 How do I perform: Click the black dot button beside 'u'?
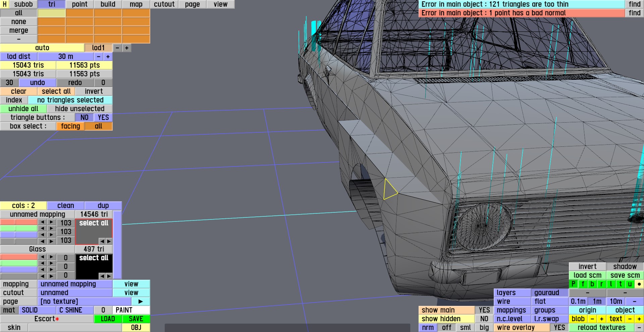pyautogui.click(x=639, y=284)
